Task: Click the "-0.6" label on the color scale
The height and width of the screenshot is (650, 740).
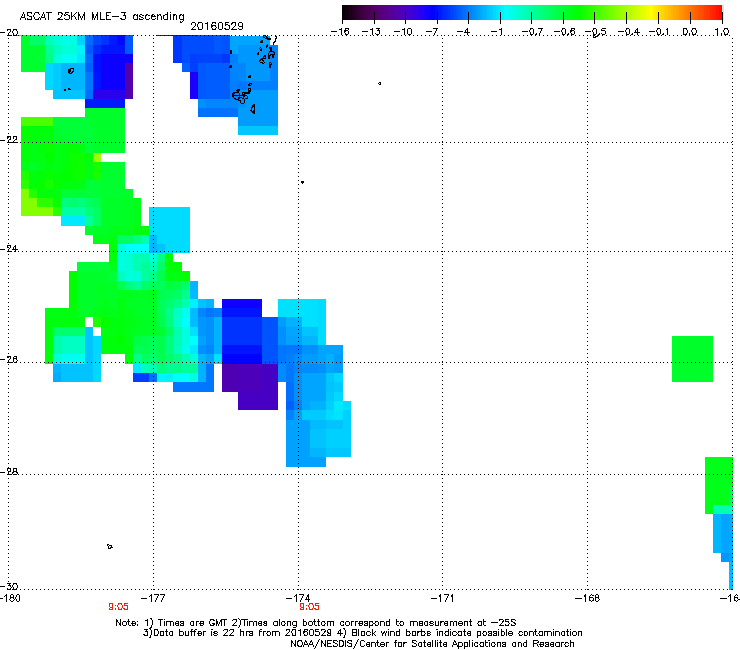Action: [564, 32]
